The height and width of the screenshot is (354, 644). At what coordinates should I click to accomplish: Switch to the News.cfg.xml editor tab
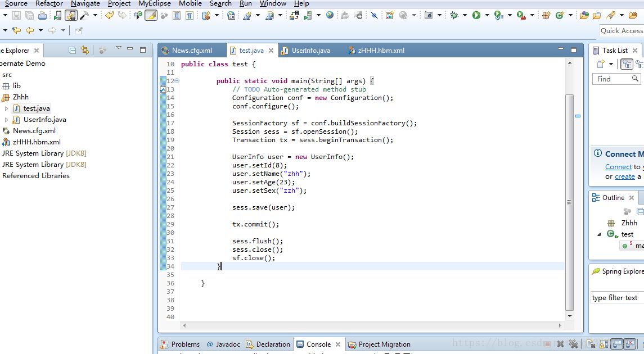tap(192, 51)
